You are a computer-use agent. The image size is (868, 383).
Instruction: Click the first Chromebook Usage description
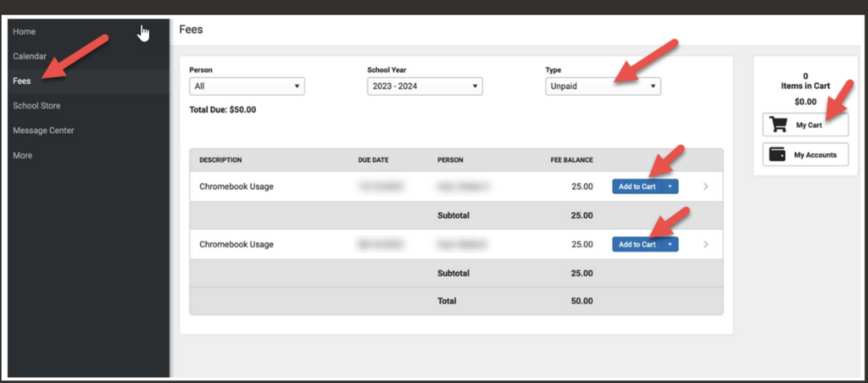coord(236,186)
